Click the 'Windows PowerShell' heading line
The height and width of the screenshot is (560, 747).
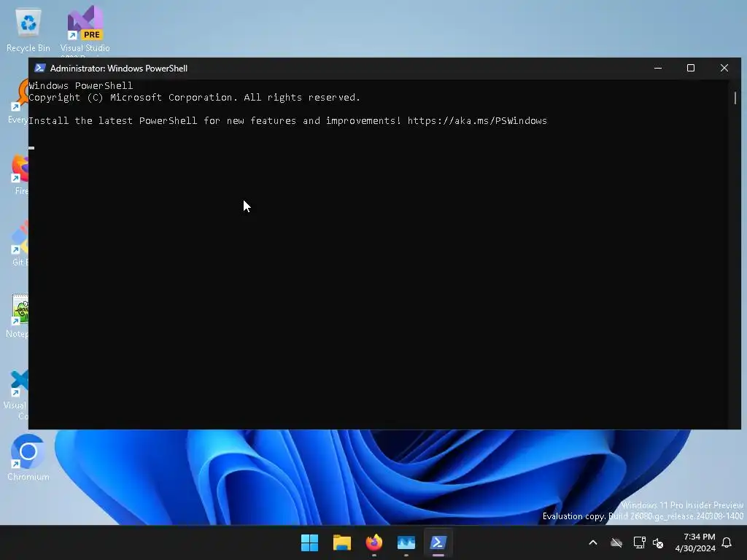pyautogui.click(x=81, y=86)
